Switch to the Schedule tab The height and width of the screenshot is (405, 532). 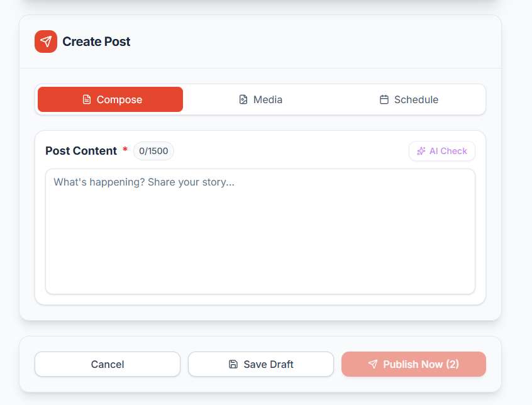coord(409,99)
